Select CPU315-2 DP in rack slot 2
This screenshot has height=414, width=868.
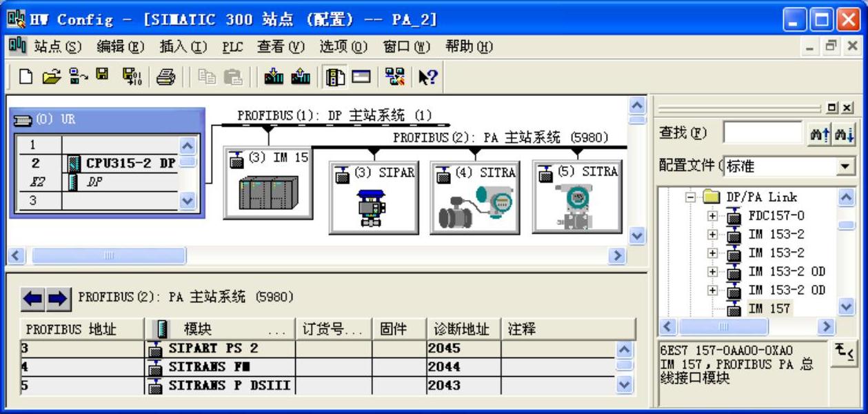click(x=121, y=164)
